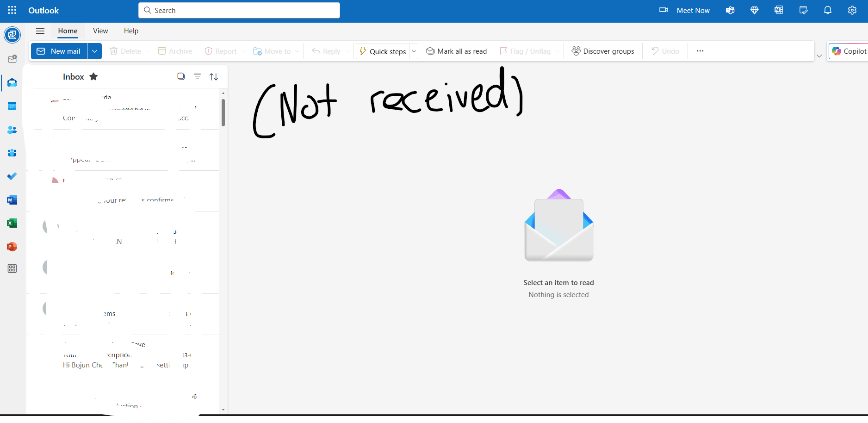The width and height of the screenshot is (868, 423).
Task: Expand the ribbon chevron
Action: [819, 56]
